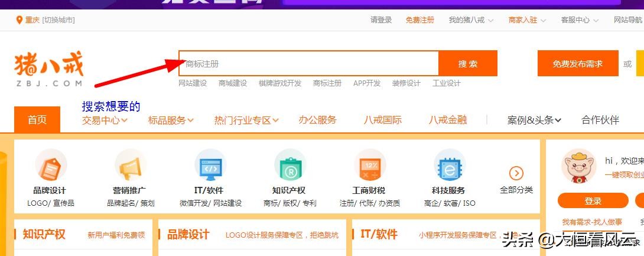Viewport: 644px width, 256px height.
Task: Click the 商城建设 hot search keyword
Action: click(233, 83)
